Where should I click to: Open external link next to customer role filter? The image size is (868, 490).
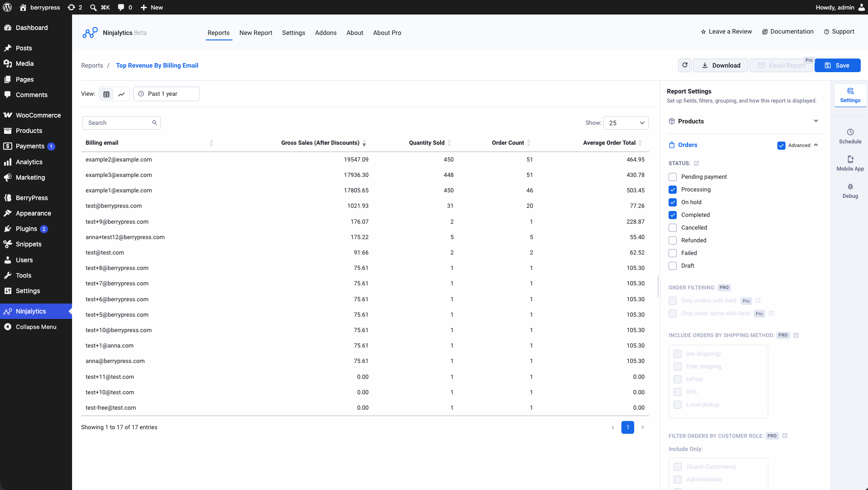click(785, 436)
